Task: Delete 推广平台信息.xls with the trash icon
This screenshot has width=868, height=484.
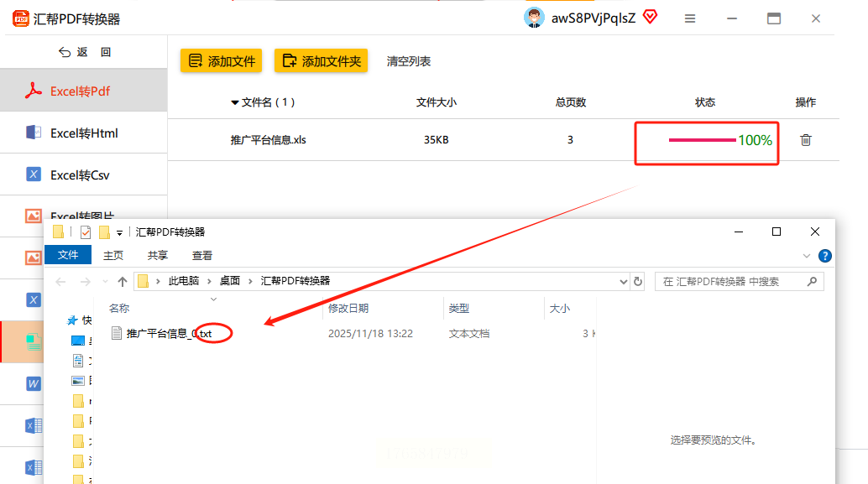Action: click(x=805, y=140)
